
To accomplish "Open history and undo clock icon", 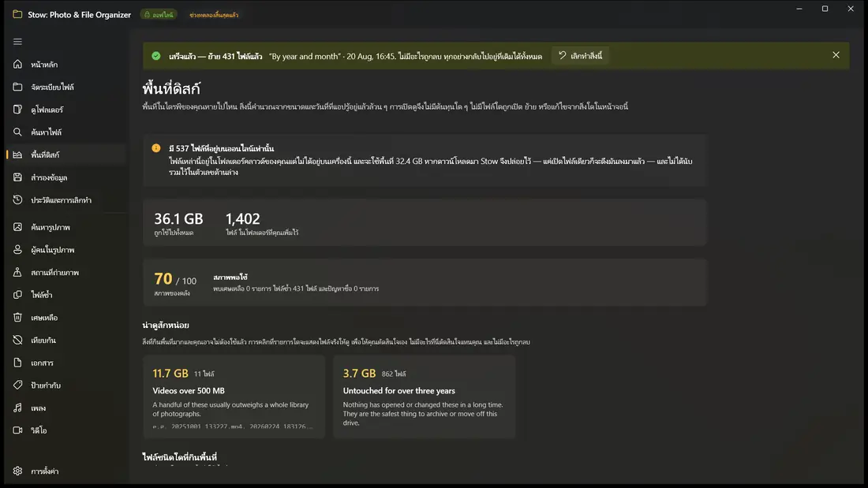I will [17, 199].
